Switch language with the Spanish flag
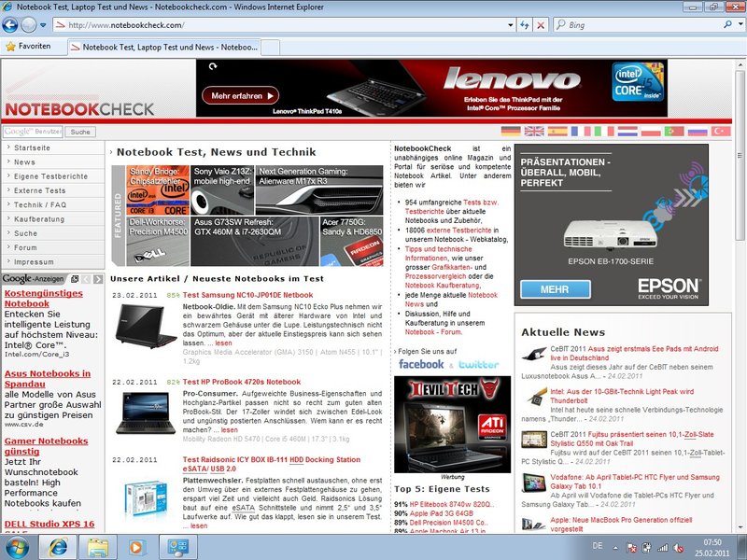747x560 pixels. [x=557, y=131]
